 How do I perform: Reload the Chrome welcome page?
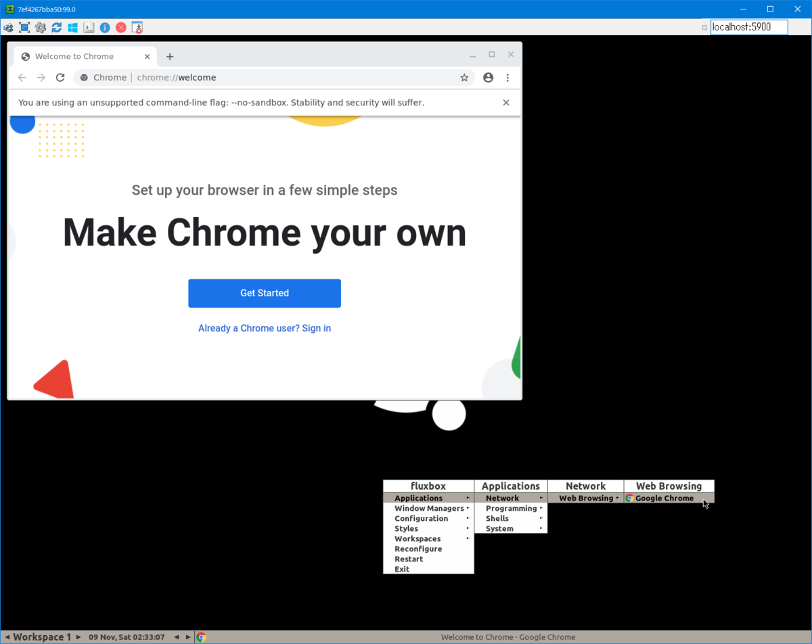tap(60, 78)
